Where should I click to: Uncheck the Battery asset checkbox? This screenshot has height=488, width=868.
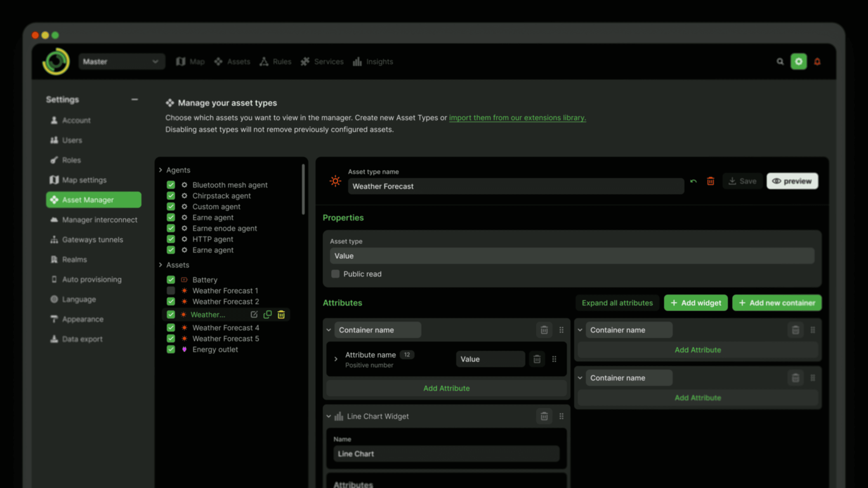tap(171, 280)
